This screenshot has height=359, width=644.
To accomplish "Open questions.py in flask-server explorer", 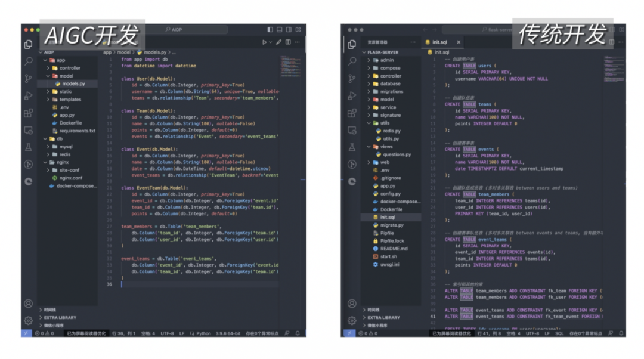I will [397, 155].
